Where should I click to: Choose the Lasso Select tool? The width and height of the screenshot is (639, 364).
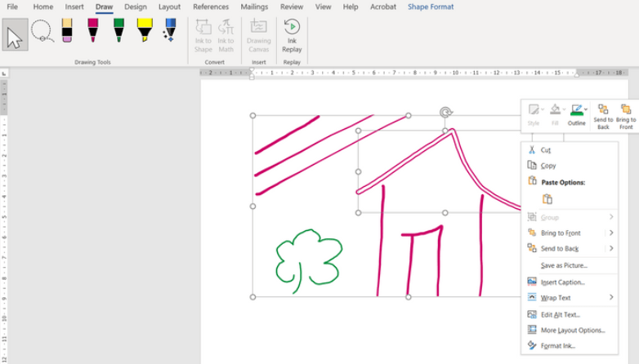42,34
